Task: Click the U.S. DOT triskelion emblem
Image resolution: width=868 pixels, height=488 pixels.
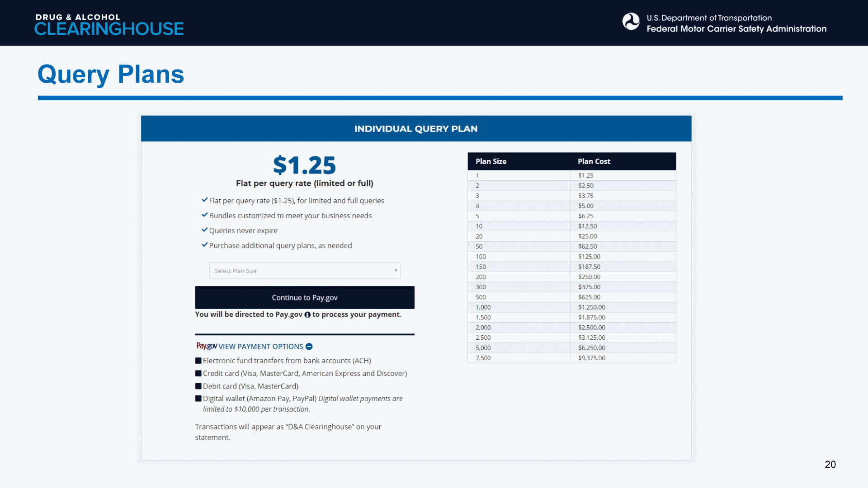Action: (631, 22)
